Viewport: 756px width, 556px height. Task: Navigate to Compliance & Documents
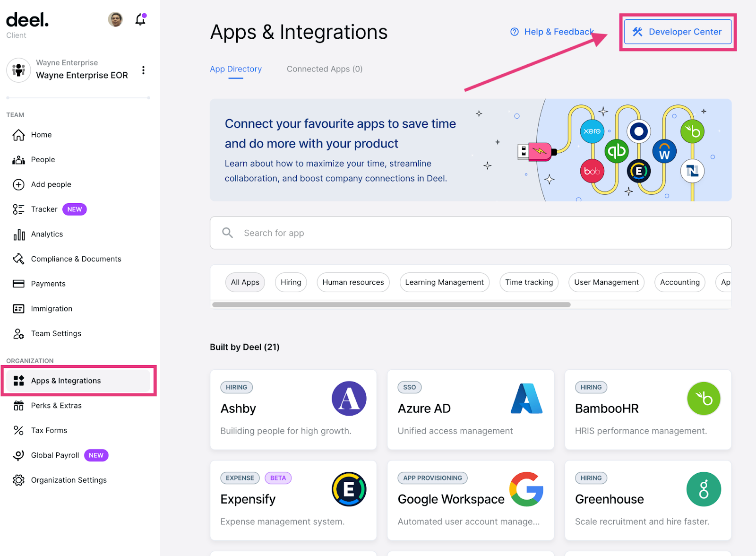coord(76,259)
